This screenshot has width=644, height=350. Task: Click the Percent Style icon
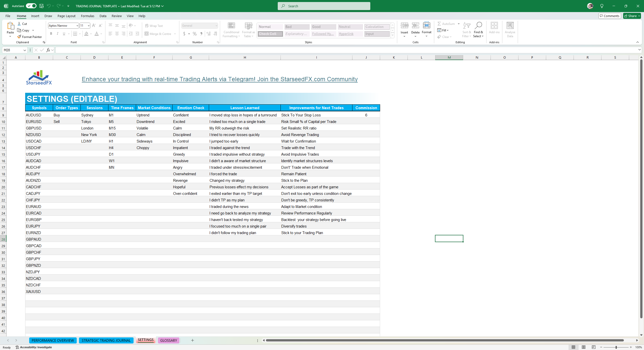(x=195, y=34)
